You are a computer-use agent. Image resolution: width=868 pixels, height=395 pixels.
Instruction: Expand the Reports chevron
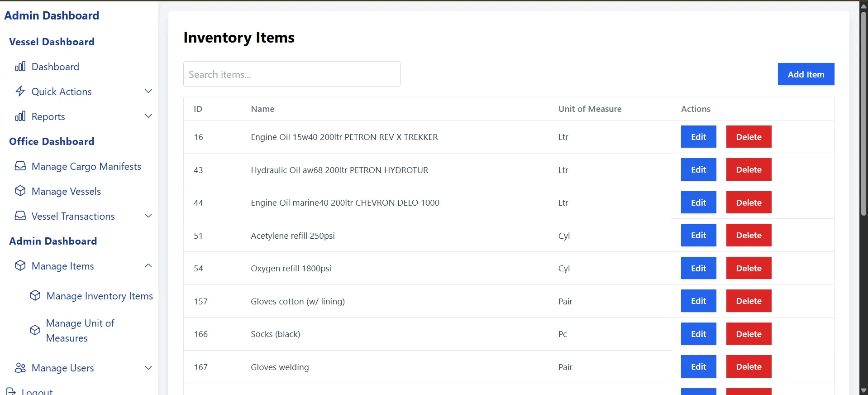tap(148, 116)
